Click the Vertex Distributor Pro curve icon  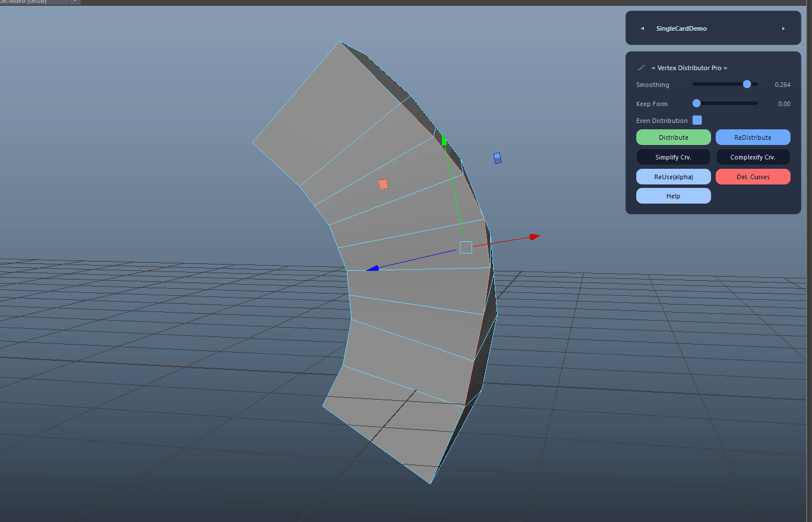coord(641,68)
